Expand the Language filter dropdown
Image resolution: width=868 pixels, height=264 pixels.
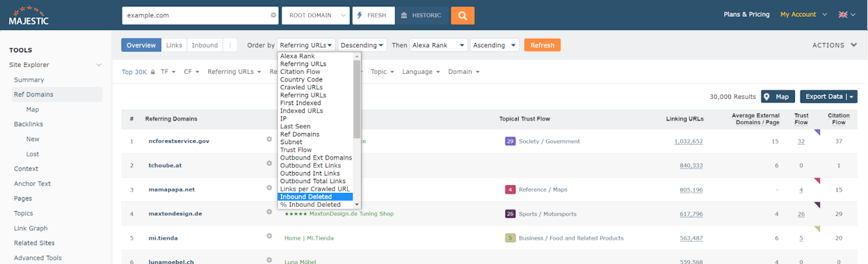421,72
